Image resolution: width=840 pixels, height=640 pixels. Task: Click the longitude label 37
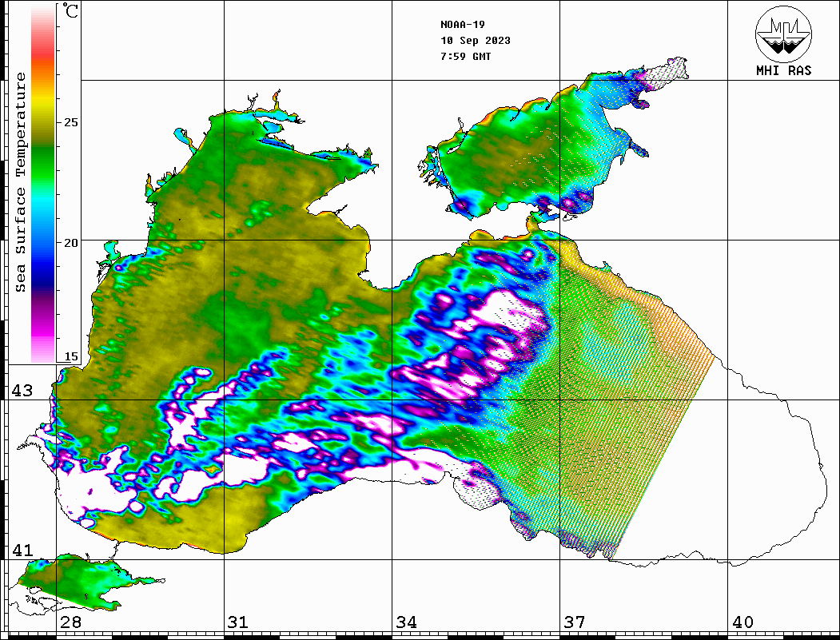tap(574, 622)
